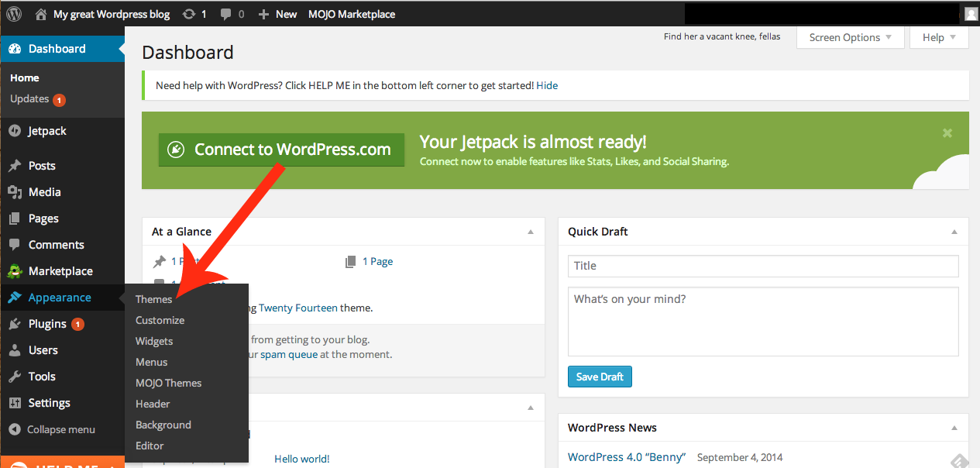Image resolution: width=980 pixels, height=468 pixels.
Task: Open the Help dropdown tab
Action: (939, 37)
